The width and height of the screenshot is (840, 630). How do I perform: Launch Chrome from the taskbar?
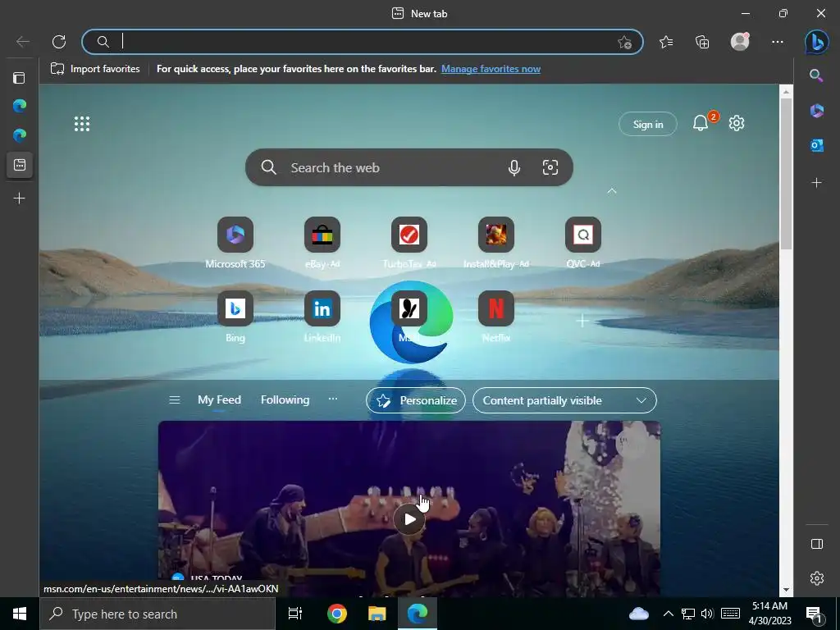[x=336, y=614]
